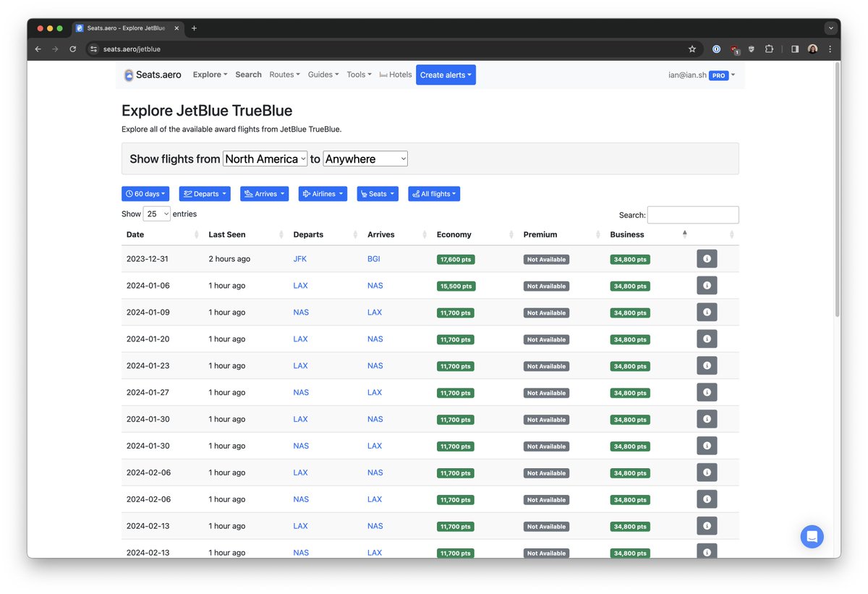Open info button for the 2024-01-23 row
Screen dimensions: 868x594
click(707, 365)
